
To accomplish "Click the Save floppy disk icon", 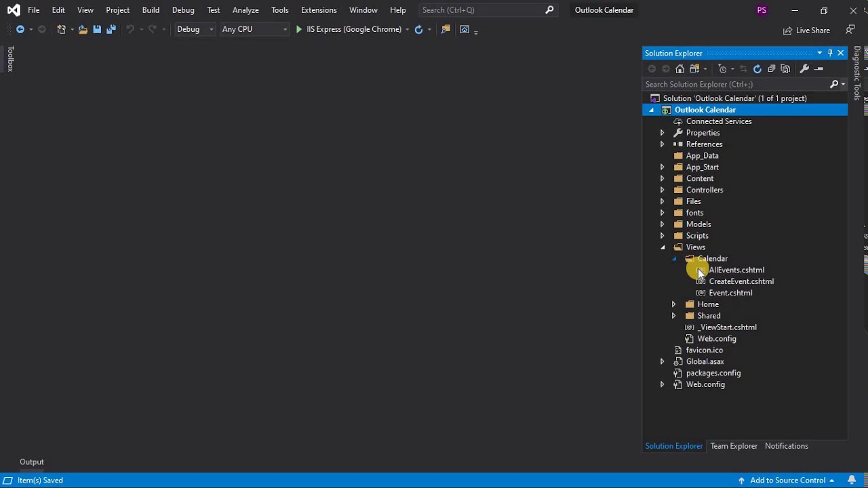I will point(97,29).
